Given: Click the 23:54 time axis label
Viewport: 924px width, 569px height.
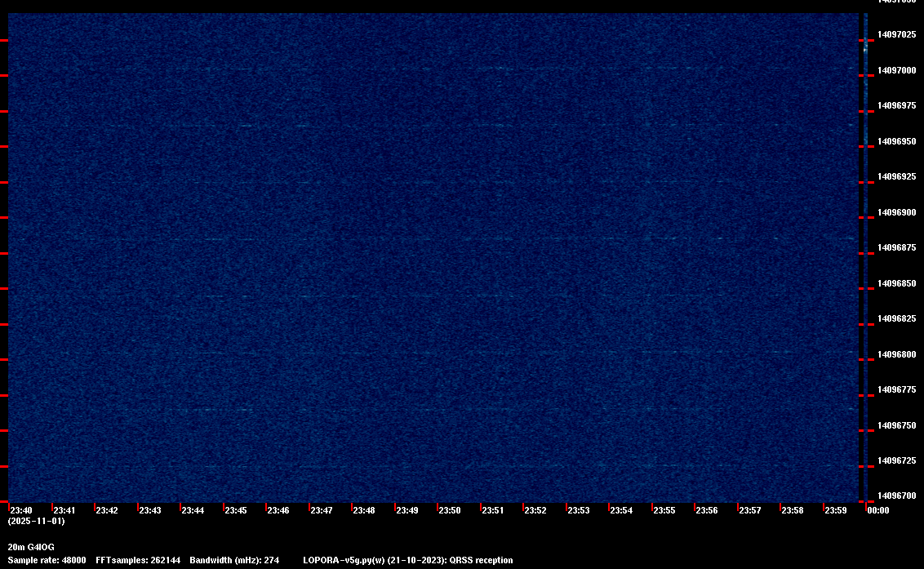Looking at the screenshot, I should click(x=621, y=510).
